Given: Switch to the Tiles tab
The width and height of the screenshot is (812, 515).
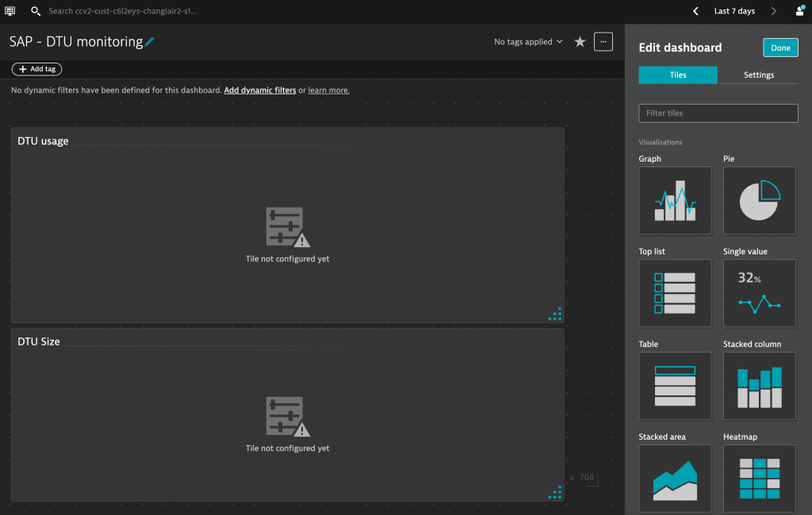Looking at the screenshot, I should 678,75.
